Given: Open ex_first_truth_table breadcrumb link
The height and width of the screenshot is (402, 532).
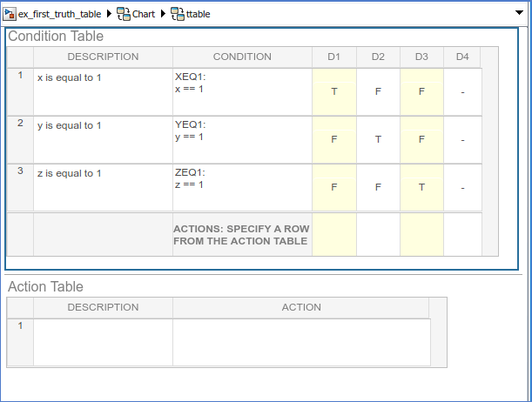Looking at the screenshot, I should [x=60, y=15].
